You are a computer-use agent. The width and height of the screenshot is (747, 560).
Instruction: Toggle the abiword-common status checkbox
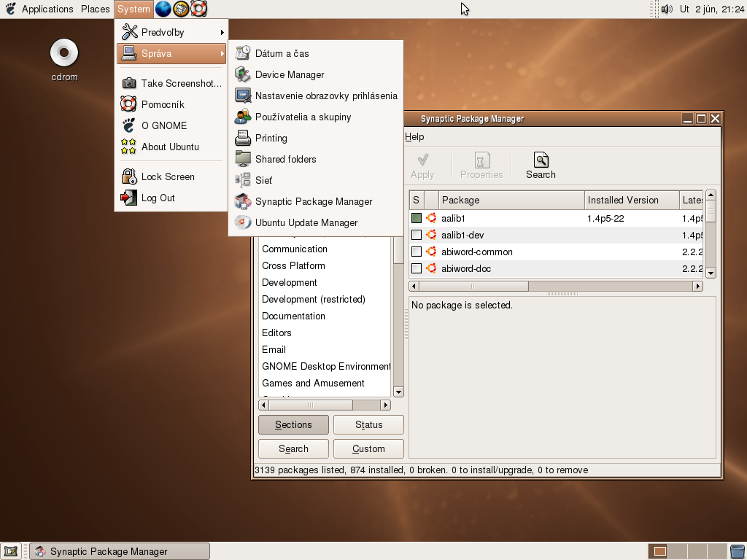pyautogui.click(x=417, y=252)
